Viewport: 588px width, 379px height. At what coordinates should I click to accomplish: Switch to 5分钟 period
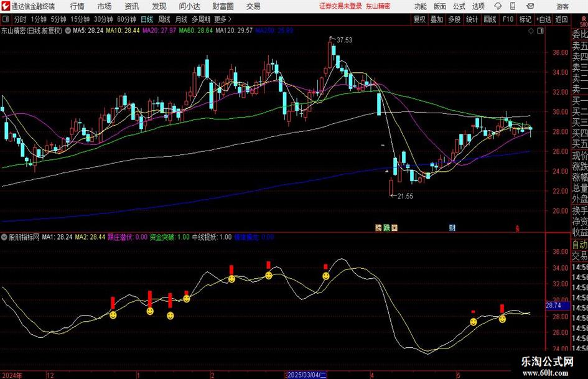58,19
